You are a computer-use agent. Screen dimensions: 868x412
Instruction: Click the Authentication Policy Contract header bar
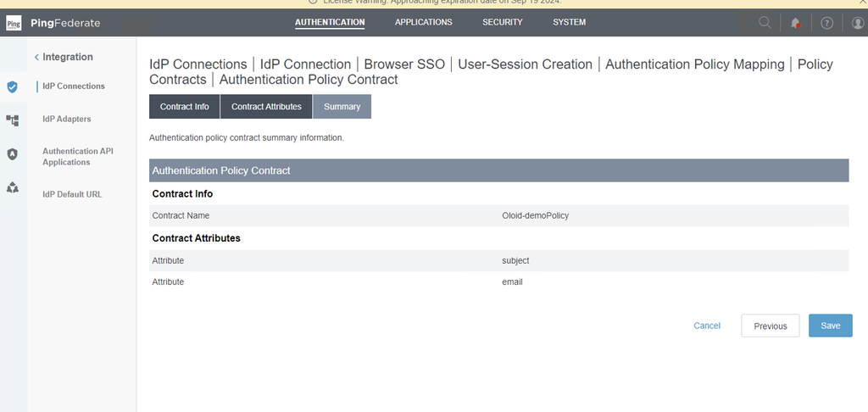point(498,170)
